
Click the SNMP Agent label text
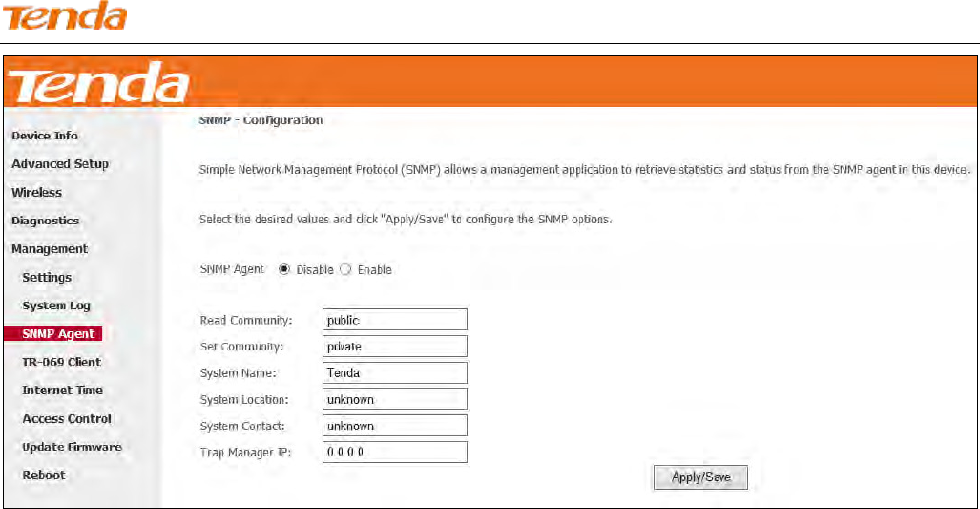pos(232,269)
